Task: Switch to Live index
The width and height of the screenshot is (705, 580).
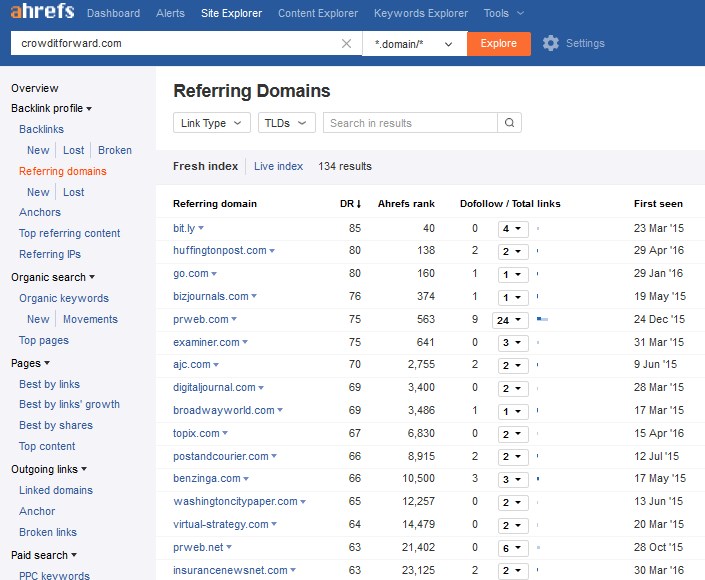Action: (278, 166)
